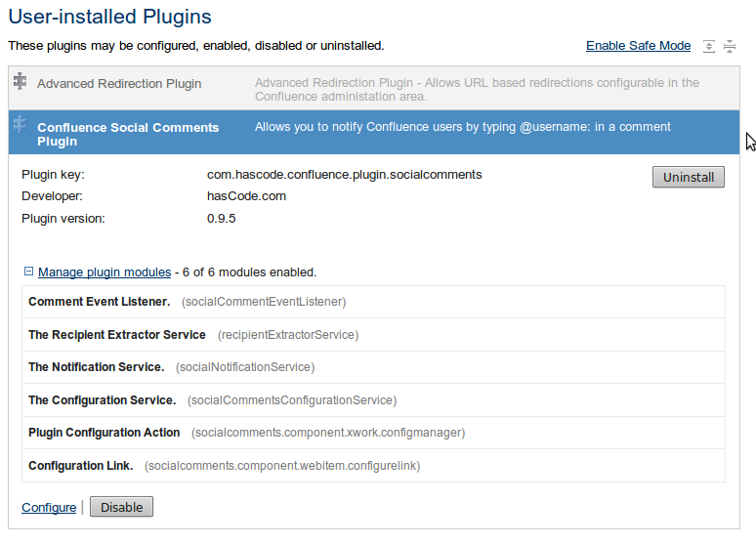The image size is (756, 544).
Task: Open the Manage plugin modules link
Action: pyautogui.click(x=105, y=272)
